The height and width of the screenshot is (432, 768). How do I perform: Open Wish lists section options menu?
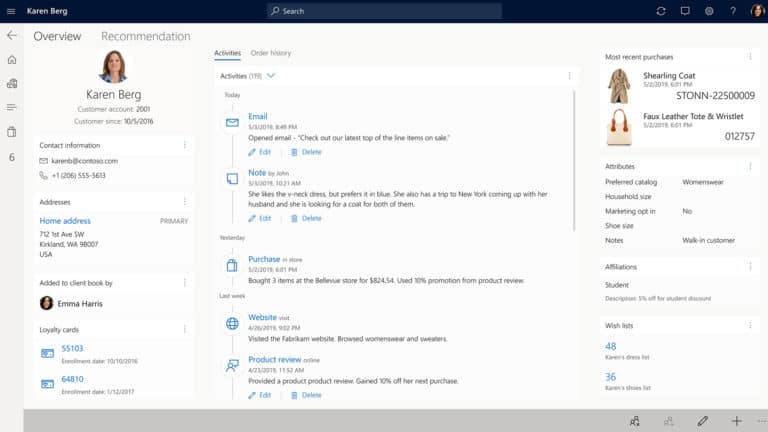tap(750, 325)
